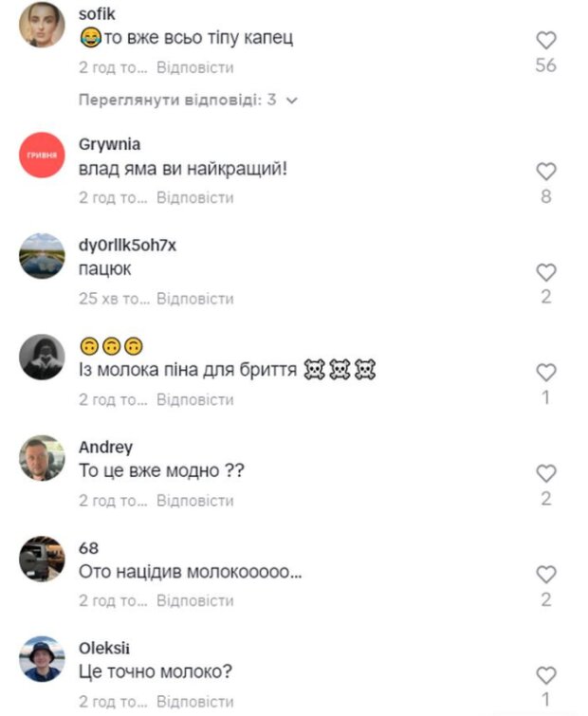588x716 pixels.
Task: Reply to Andrey's comment
Action: (x=195, y=501)
